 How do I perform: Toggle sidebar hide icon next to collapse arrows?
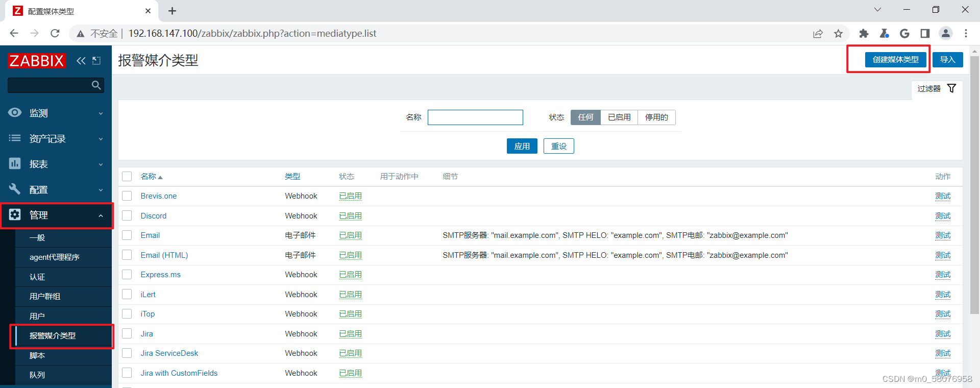(x=96, y=61)
